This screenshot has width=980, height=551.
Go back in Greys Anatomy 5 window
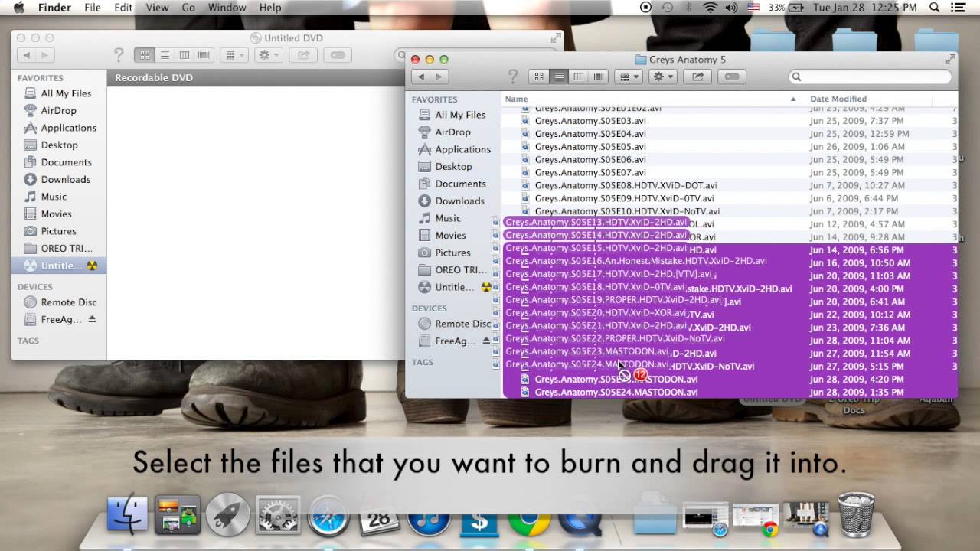coord(420,77)
